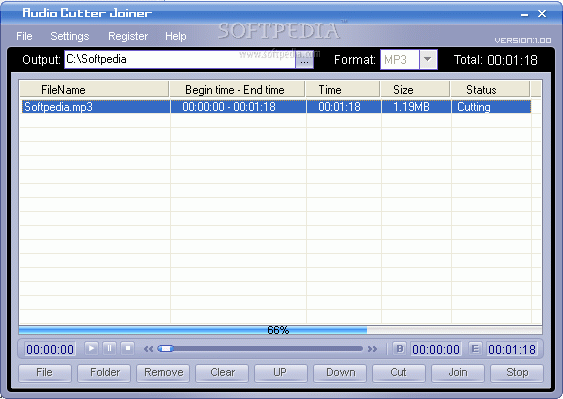Click the playback seek slider thumb

pyautogui.click(x=166, y=348)
